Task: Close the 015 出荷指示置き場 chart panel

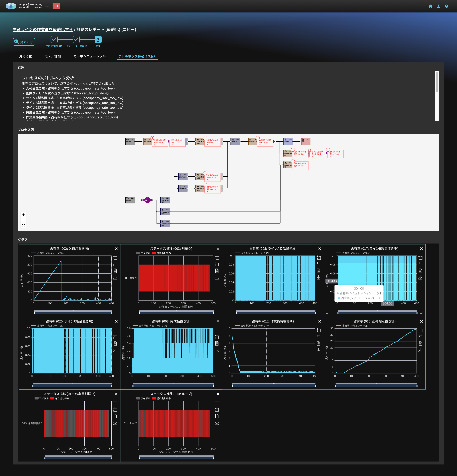Action: coord(421,321)
